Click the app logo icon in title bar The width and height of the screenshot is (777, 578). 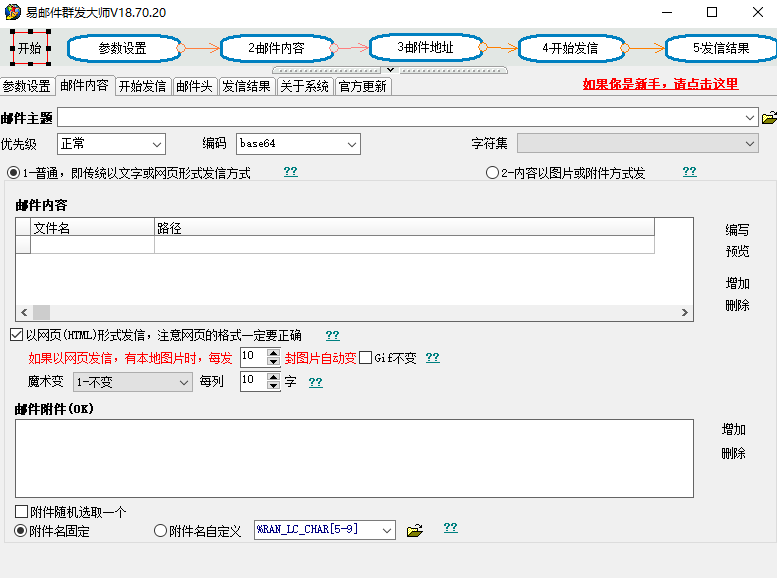tap(12, 12)
